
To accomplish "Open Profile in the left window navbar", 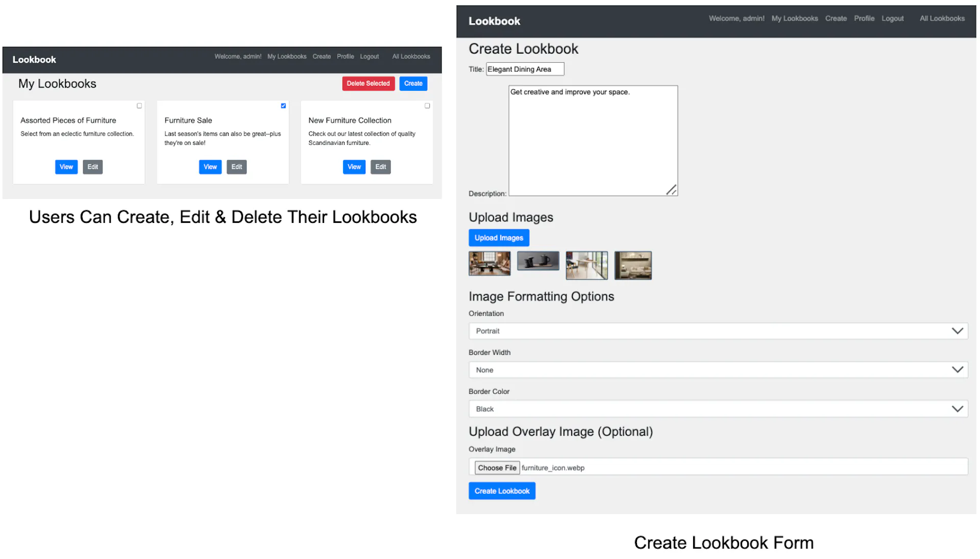I will click(345, 57).
